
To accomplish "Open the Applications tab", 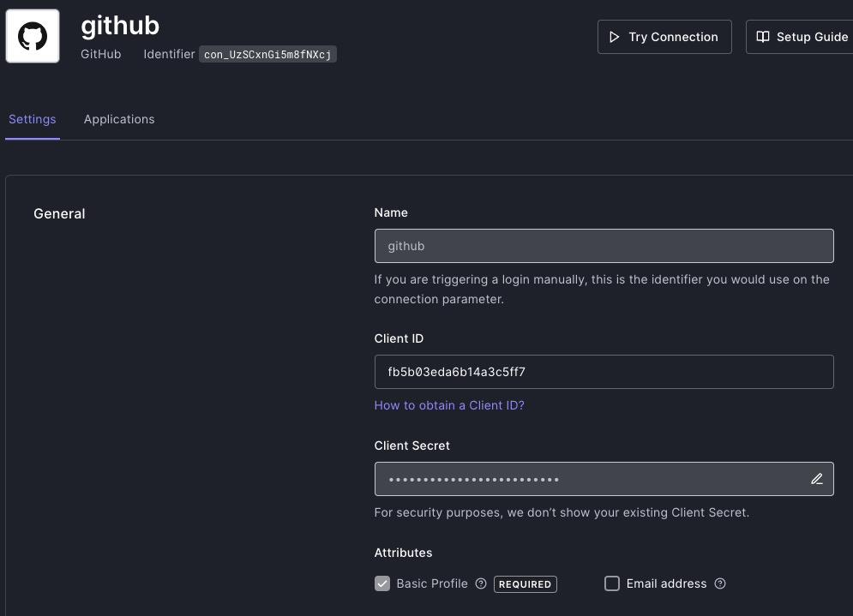I will point(119,119).
